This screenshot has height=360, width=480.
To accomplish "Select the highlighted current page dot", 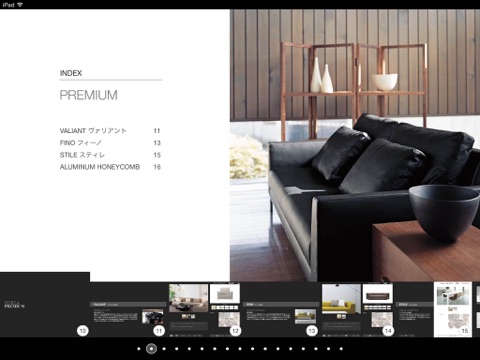I will pyautogui.click(x=151, y=349).
